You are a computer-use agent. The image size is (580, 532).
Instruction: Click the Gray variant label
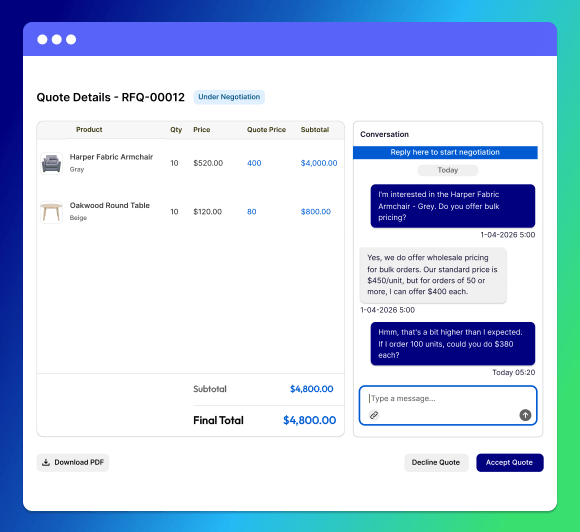tap(77, 169)
